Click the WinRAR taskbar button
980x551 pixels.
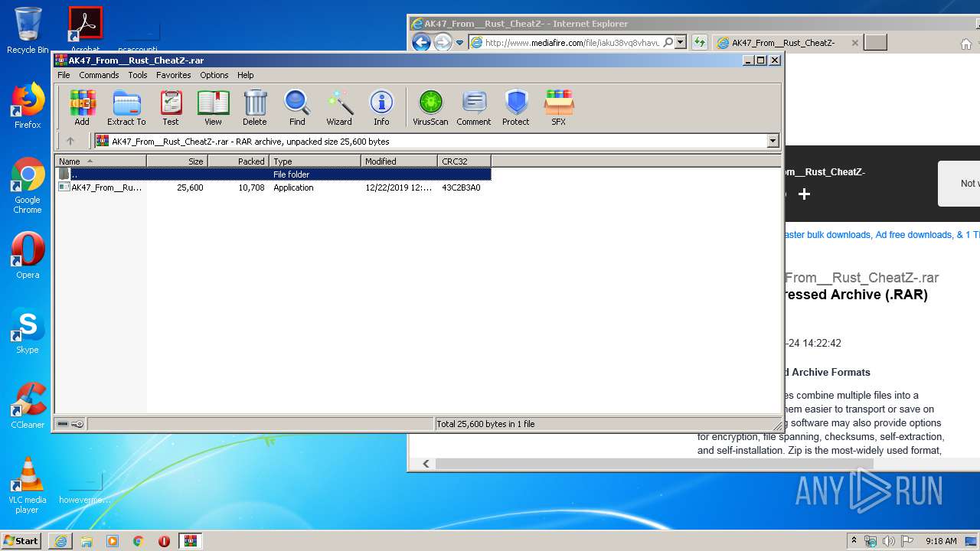pos(190,541)
